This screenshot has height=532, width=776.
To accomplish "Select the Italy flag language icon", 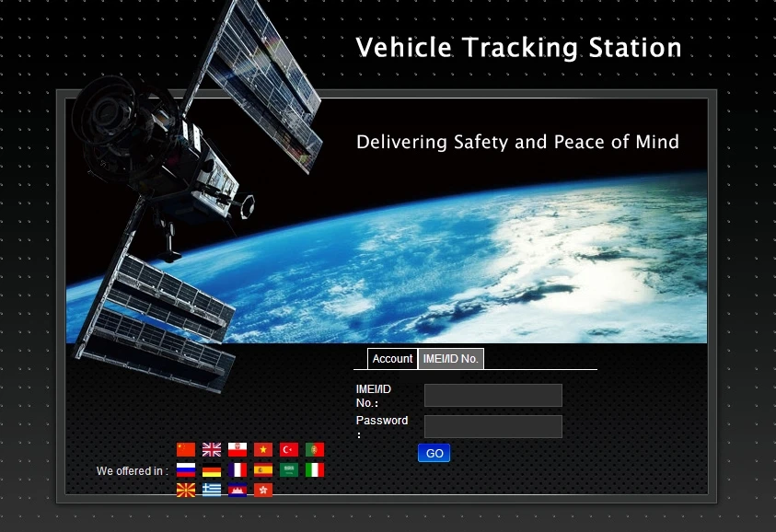I will [x=314, y=469].
